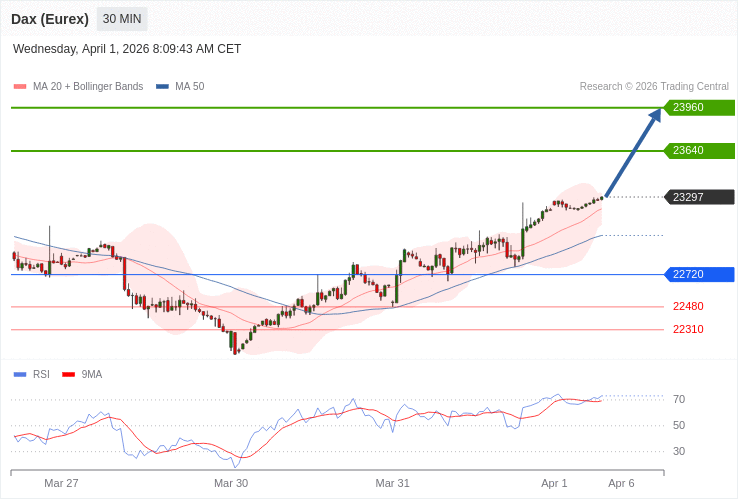The width and height of the screenshot is (738, 500).
Task: Select the green 23960 target price tag
Action: point(699,108)
